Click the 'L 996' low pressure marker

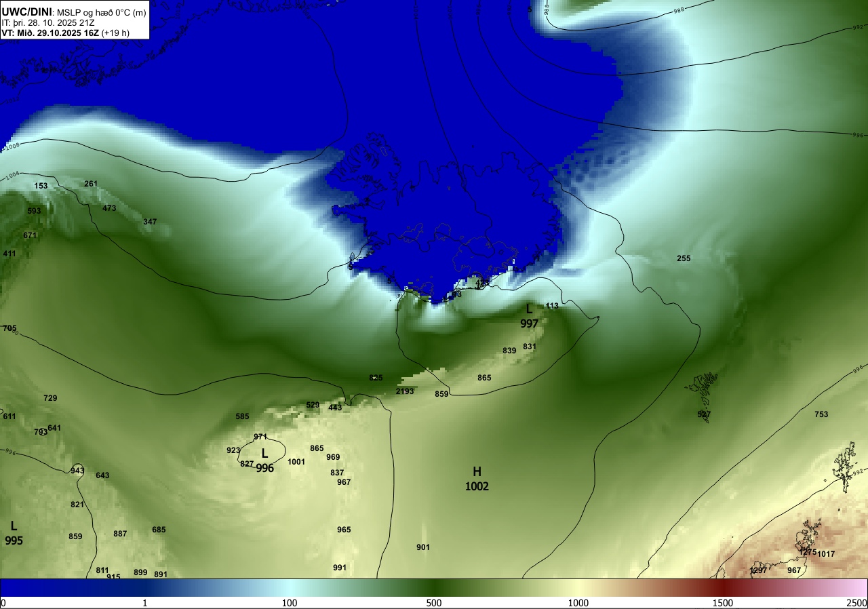point(264,460)
